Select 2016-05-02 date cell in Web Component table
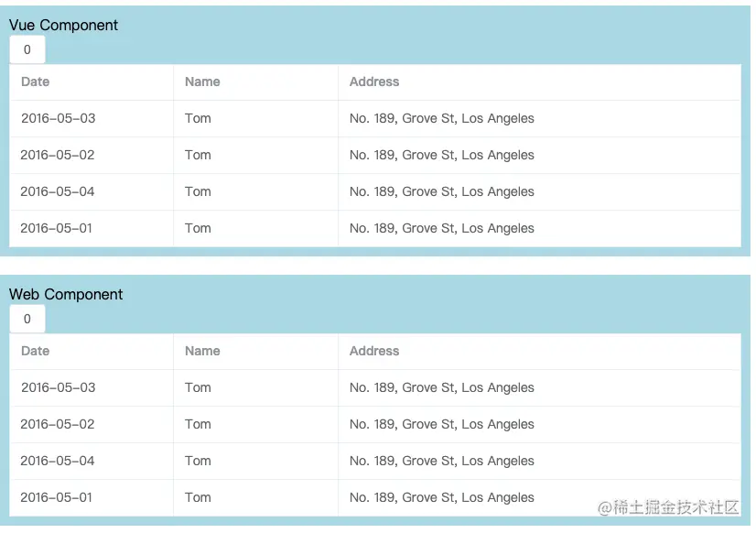This screenshot has height=533, width=756. (58, 424)
